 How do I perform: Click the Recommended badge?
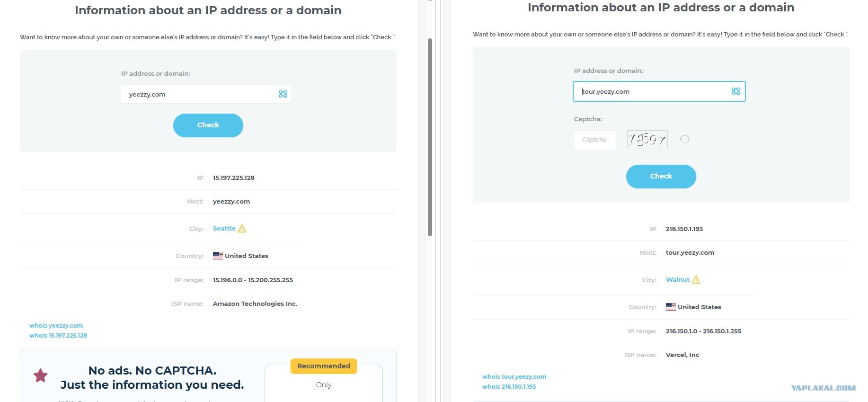324,366
